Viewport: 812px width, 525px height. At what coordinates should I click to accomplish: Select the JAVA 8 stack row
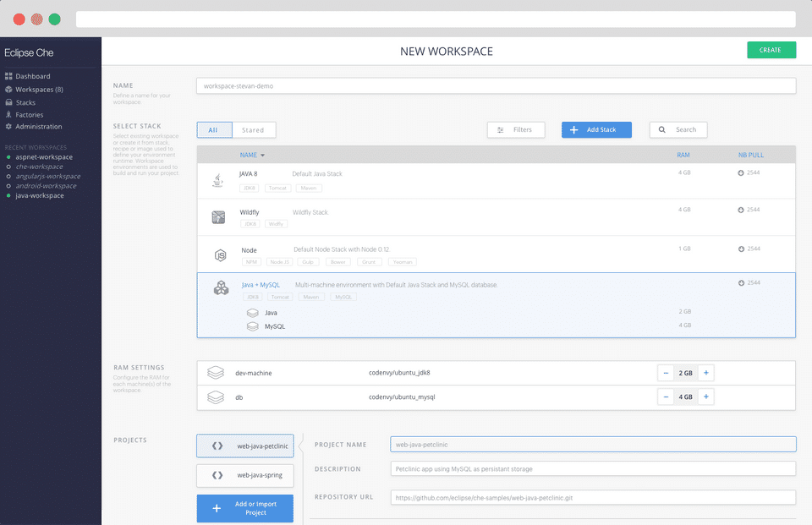[x=496, y=181]
